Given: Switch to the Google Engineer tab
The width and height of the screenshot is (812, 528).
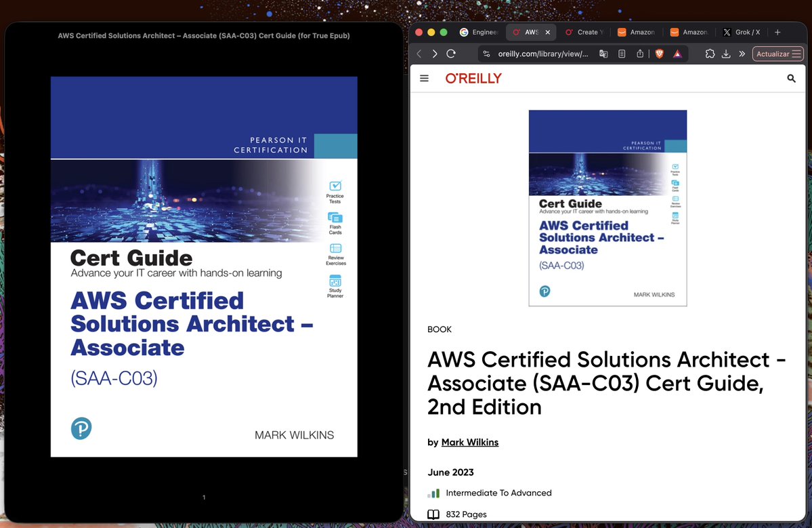Looking at the screenshot, I should pos(479,32).
